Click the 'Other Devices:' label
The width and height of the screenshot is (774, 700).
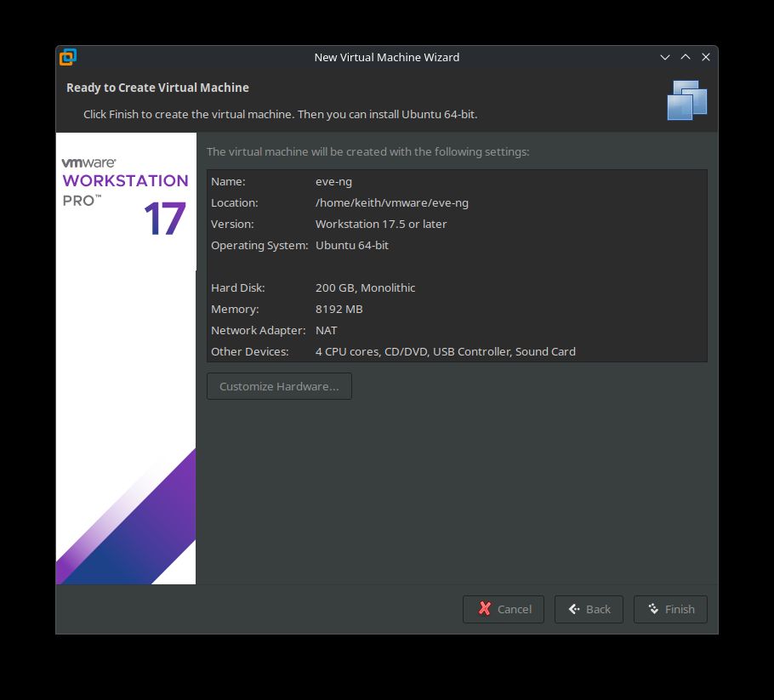tap(250, 351)
